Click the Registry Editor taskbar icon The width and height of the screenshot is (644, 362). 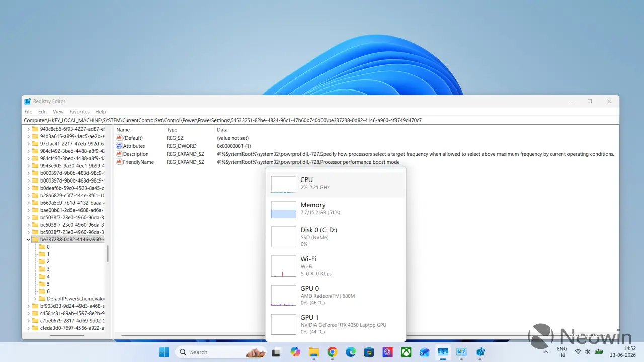point(480,352)
